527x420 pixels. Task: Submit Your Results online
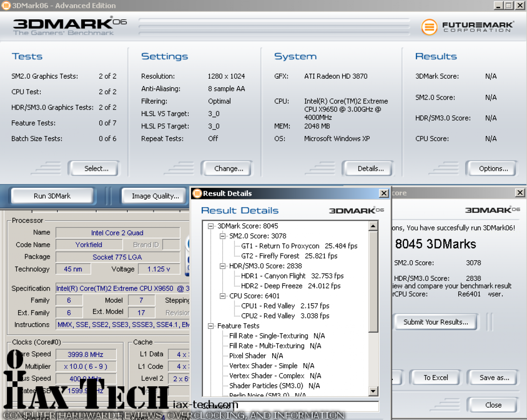click(x=436, y=322)
